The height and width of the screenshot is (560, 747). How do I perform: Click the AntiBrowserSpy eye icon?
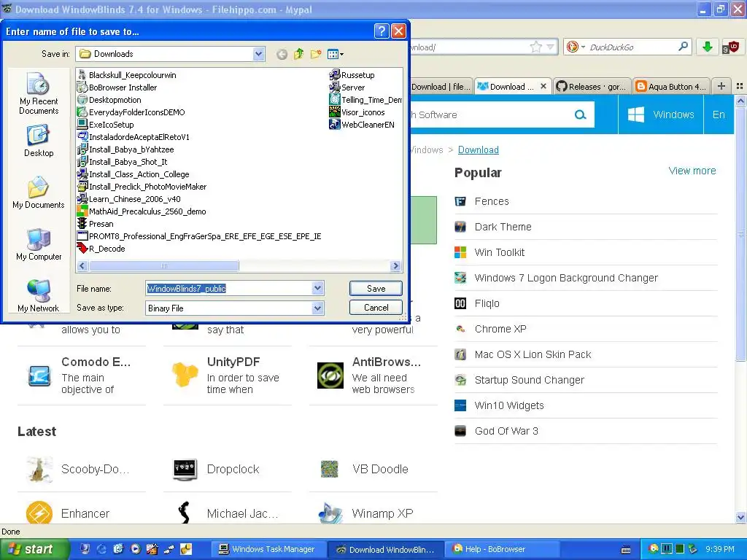point(330,376)
